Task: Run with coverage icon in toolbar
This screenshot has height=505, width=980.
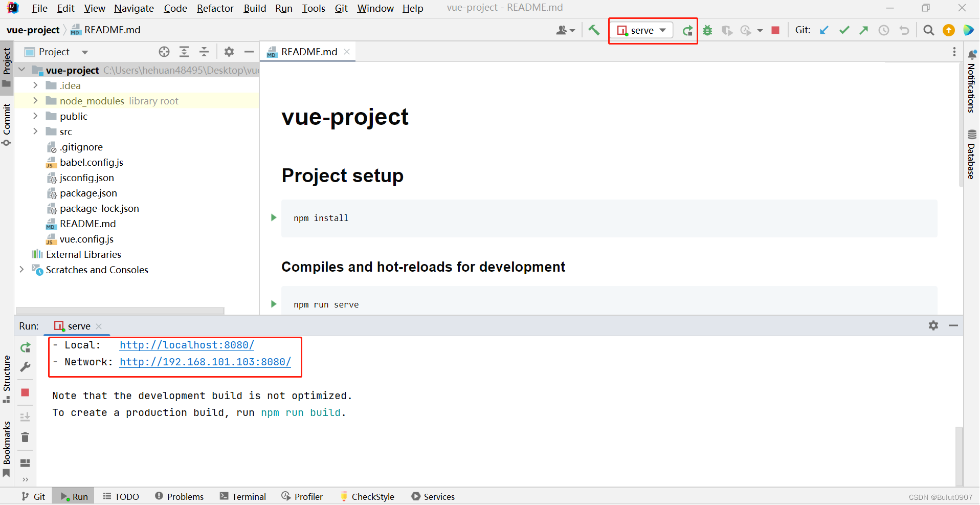Action: [x=727, y=31]
